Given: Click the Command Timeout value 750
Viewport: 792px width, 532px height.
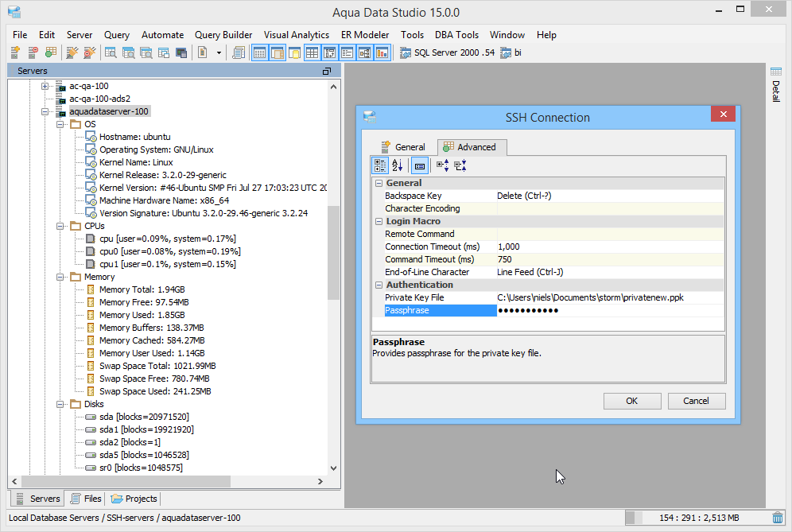Looking at the screenshot, I should point(610,259).
